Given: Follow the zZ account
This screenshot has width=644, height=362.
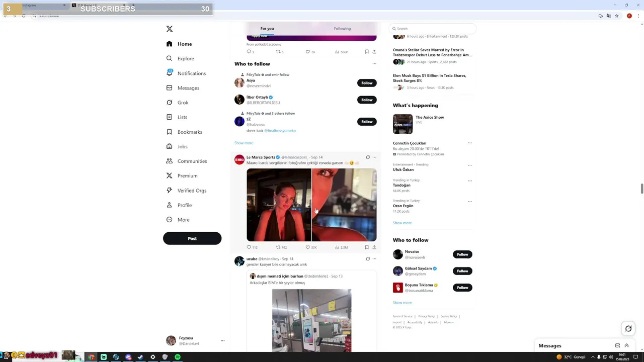Looking at the screenshot, I should 367,122.
